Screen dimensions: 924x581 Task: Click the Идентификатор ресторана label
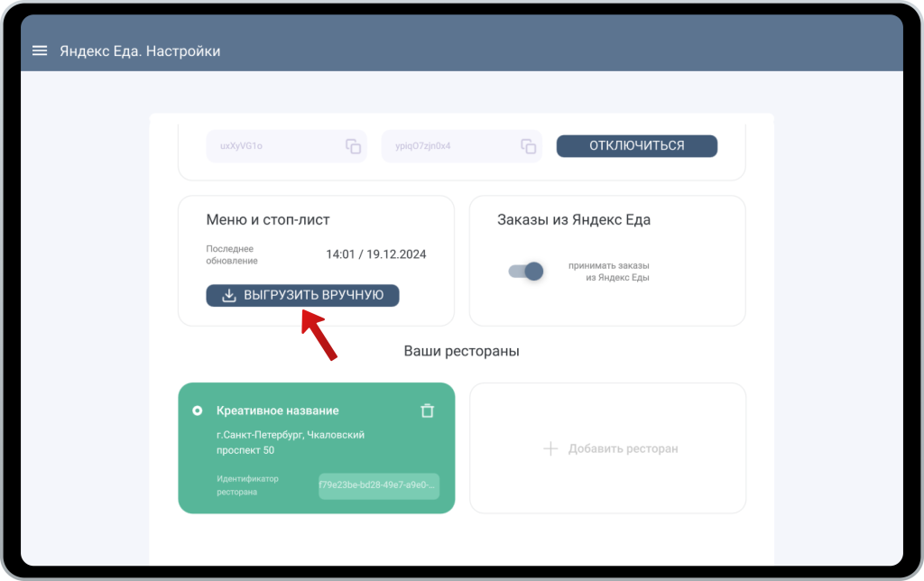(247, 485)
